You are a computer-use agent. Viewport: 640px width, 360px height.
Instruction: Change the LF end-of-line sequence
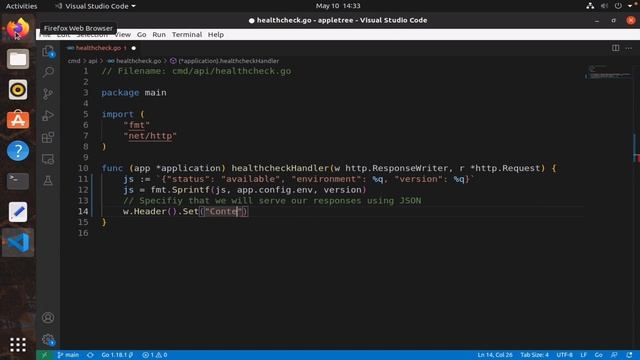(x=584, y=355)
